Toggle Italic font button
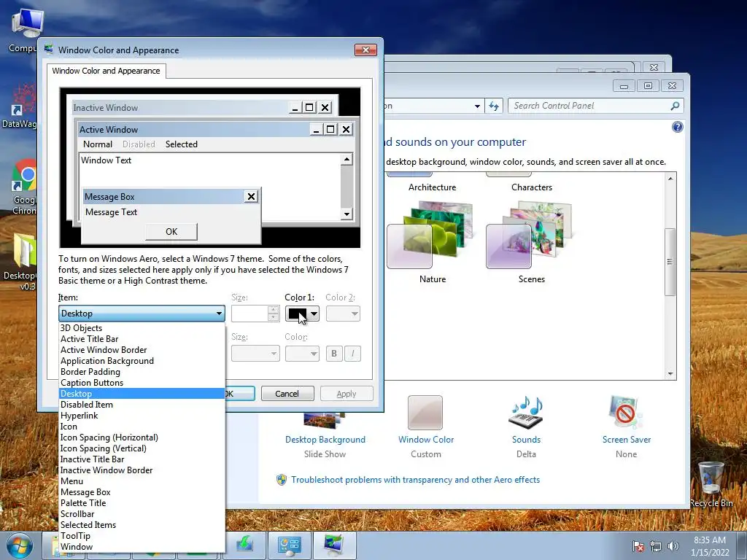747x560 pixels. coord(352,354)
